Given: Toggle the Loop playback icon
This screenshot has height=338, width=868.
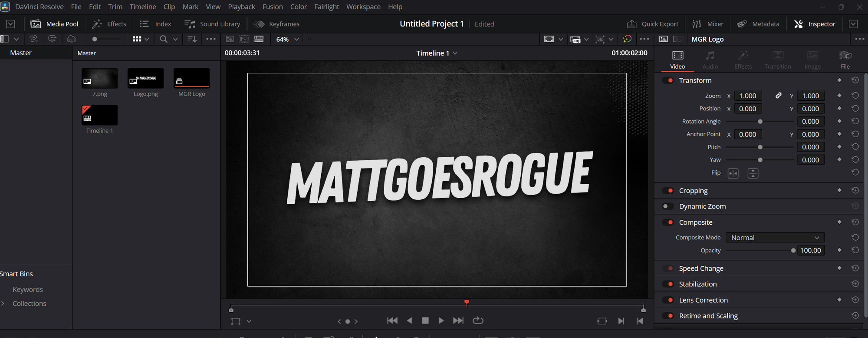Looking at the screenshot, I should pyautogui.click(x=478, y=321).
